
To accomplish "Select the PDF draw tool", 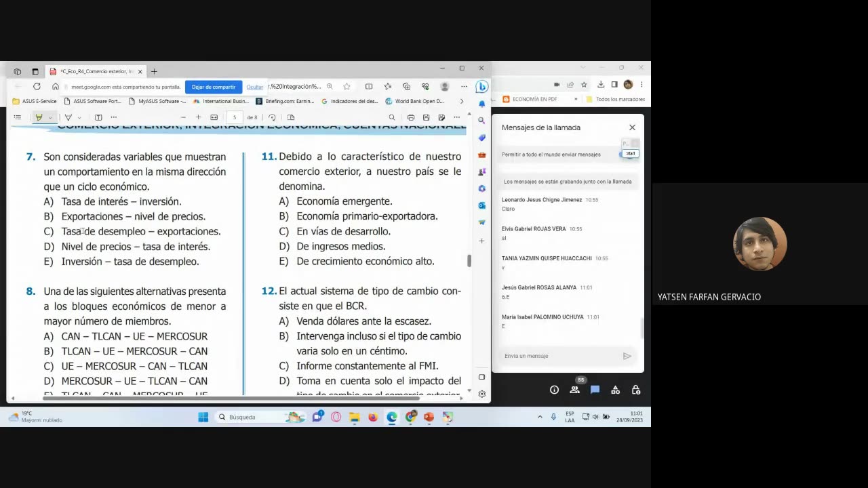I will click(x=68, y=117).
